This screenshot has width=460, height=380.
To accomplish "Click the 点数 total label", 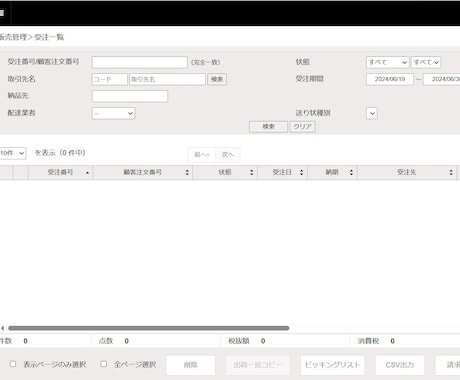I will pyautogui.click(x=106, y=341).
